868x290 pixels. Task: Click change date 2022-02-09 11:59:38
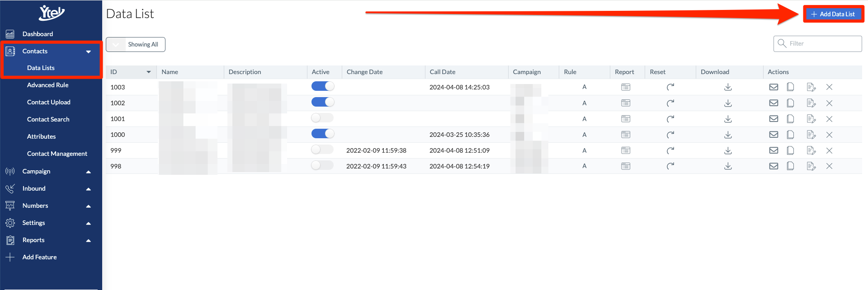coord(376,150)
